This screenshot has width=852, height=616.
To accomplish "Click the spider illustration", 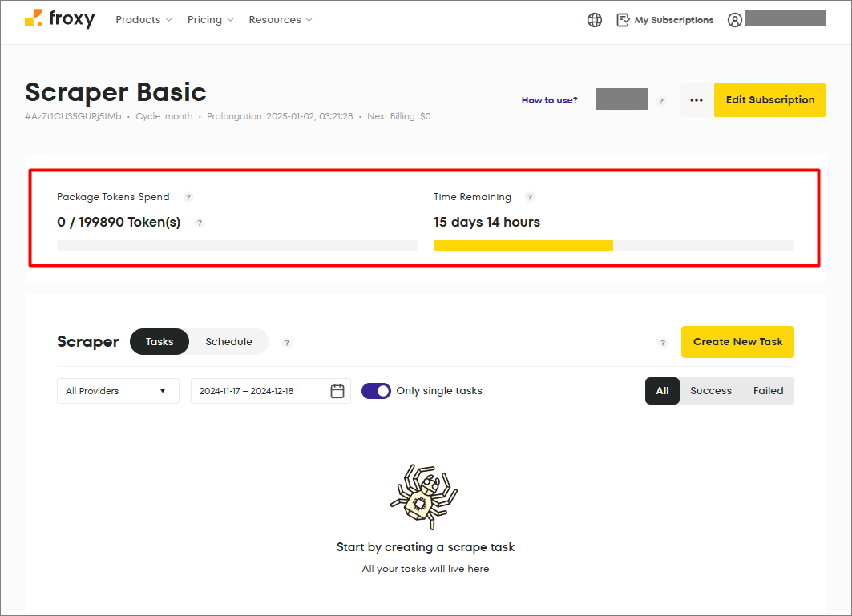I will tap(424, 497).
